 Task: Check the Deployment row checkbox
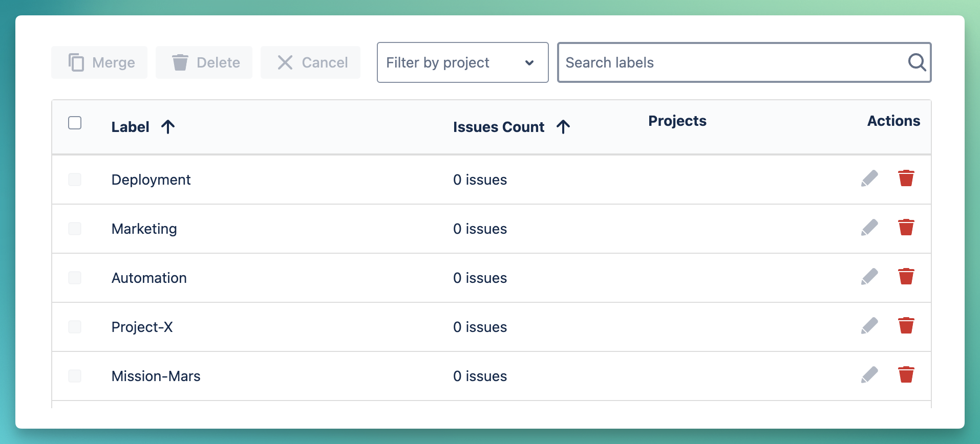pos(75,180)
